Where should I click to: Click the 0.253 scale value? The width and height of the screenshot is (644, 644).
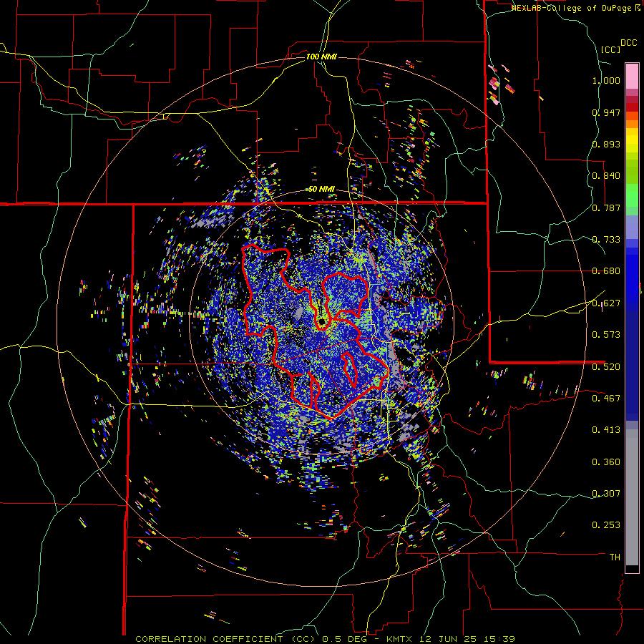click(x=606, y=525)
